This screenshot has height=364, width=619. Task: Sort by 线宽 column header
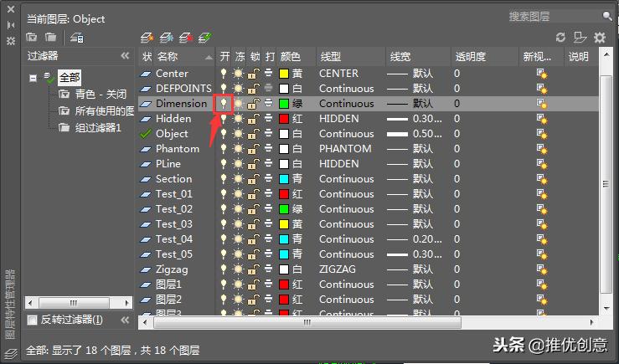point(419,57)
